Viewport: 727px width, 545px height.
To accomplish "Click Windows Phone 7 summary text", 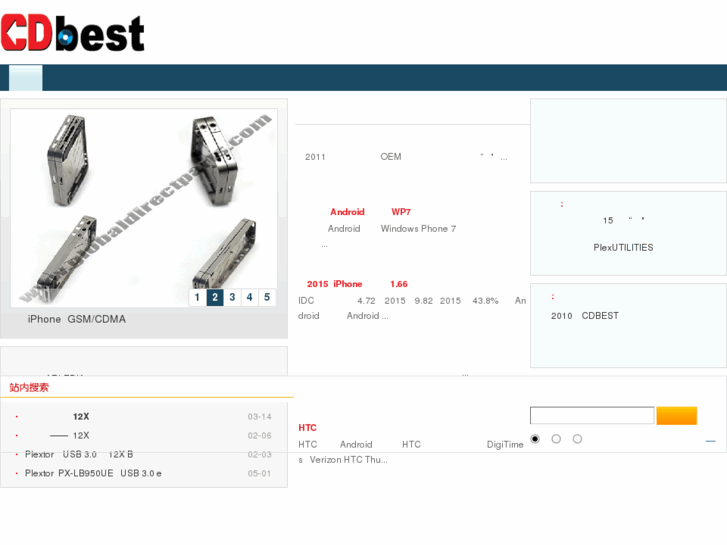I will click(x=418, y=229).
